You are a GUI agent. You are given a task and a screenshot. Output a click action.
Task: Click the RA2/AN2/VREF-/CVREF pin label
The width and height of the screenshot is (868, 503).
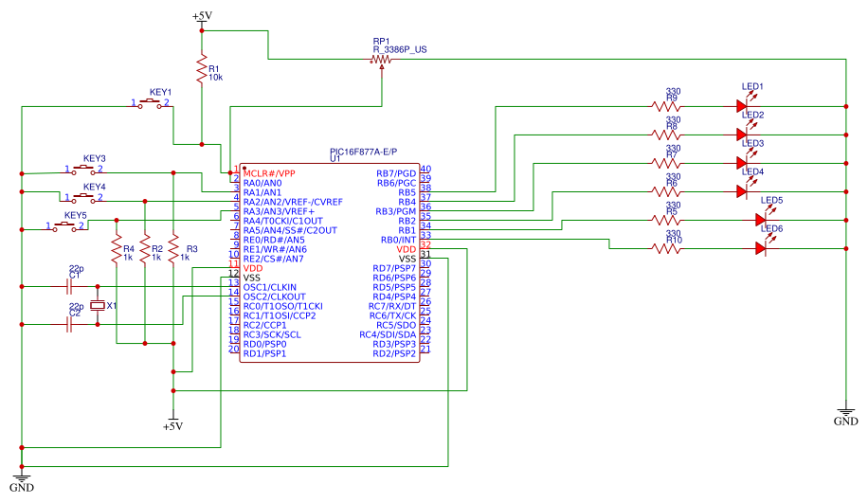[293, 202]
